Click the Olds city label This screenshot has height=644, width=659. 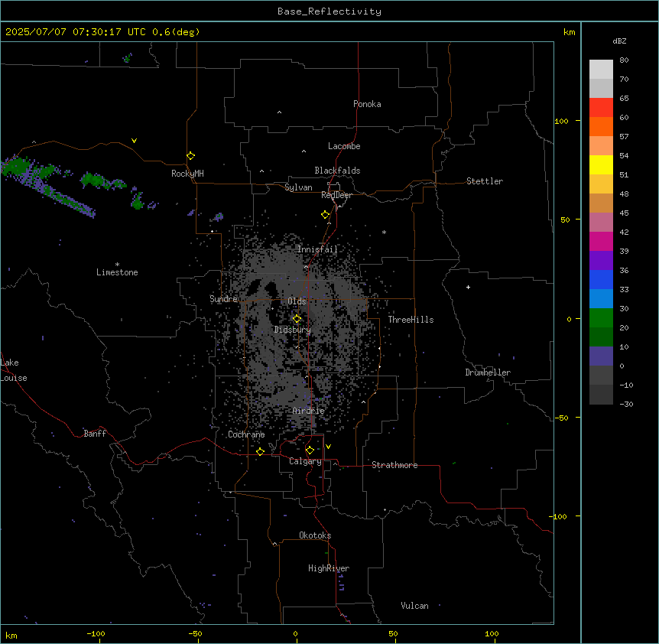(x=297, y=301)
